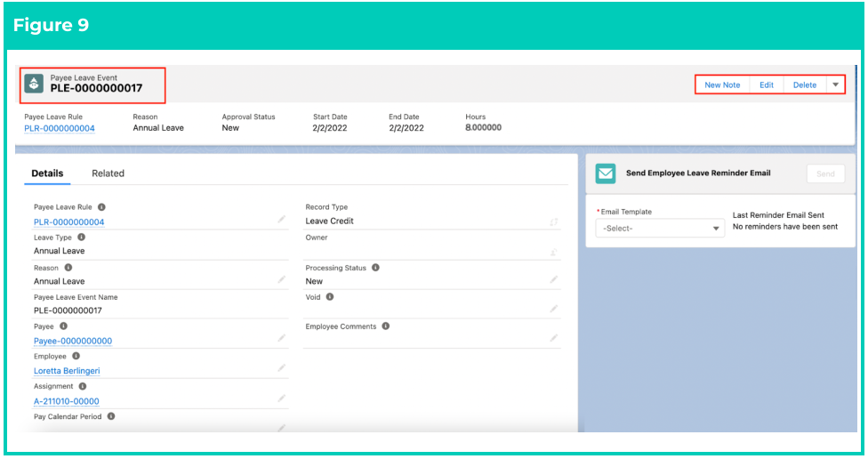Edit Assignment field with pencil icon
868x459 pixels.
tap(282, 399)
